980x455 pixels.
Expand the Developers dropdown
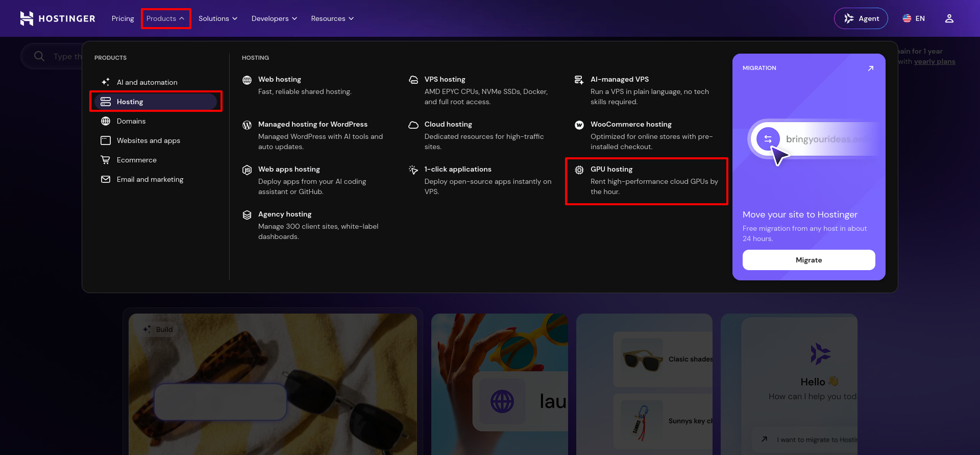(x=274, y=18)
